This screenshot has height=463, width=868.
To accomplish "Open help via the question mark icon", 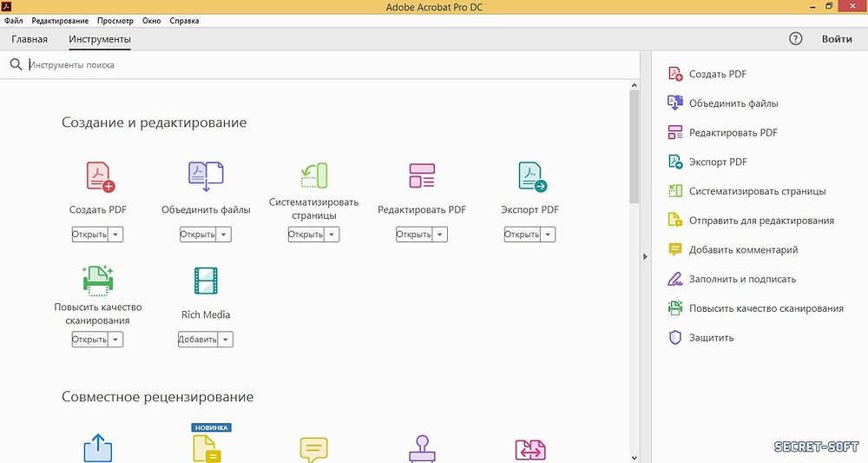I will click(795, 39).
